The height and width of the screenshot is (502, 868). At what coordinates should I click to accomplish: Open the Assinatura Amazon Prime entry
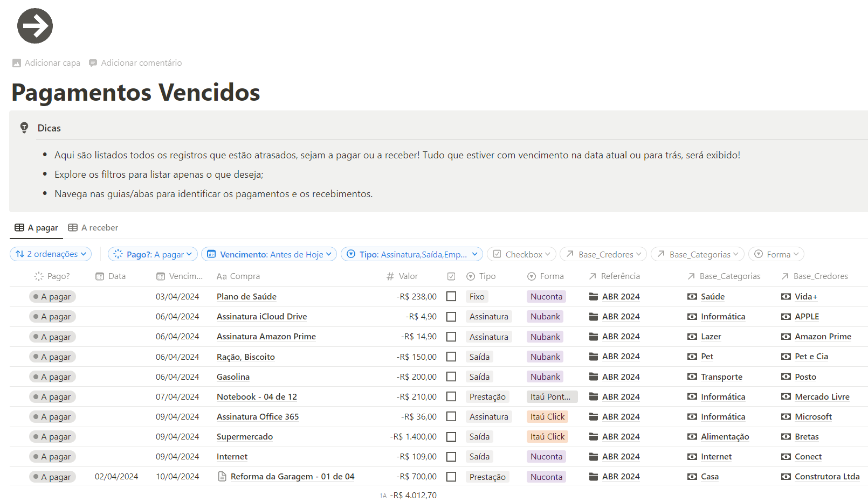coord(266,337)
